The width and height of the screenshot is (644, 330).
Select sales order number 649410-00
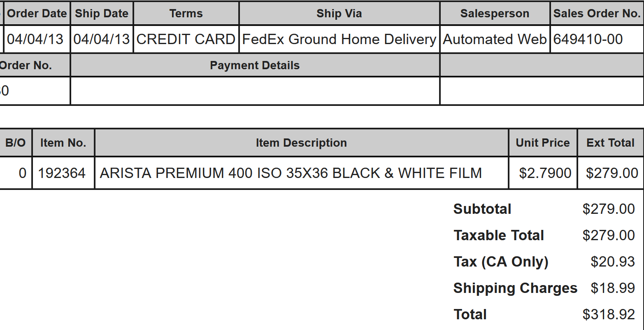coord(588,39)
